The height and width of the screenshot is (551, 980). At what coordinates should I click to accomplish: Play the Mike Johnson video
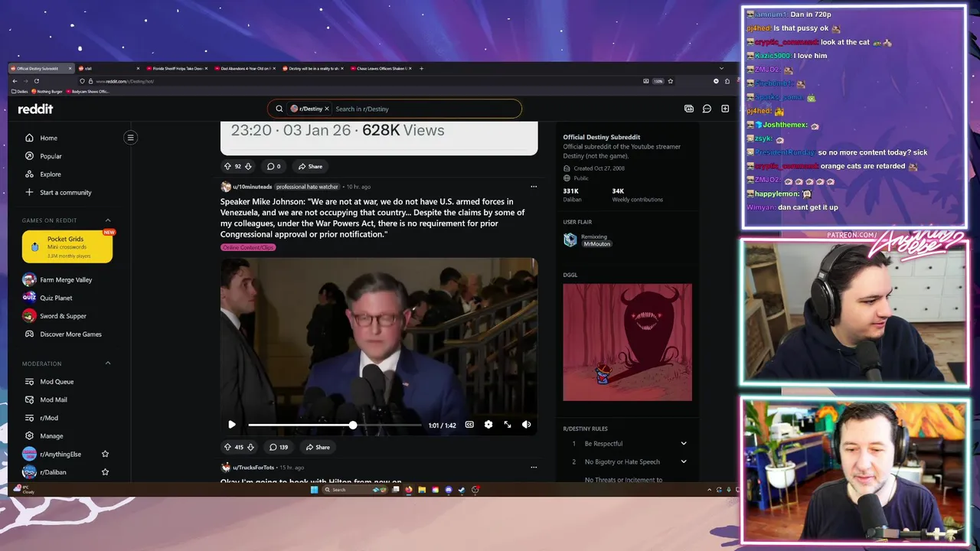232,425
